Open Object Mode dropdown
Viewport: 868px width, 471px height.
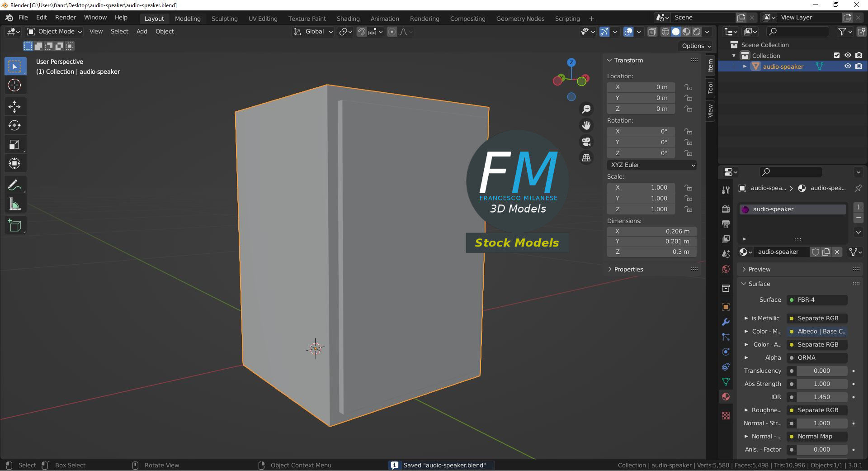[x=54, y=32]
